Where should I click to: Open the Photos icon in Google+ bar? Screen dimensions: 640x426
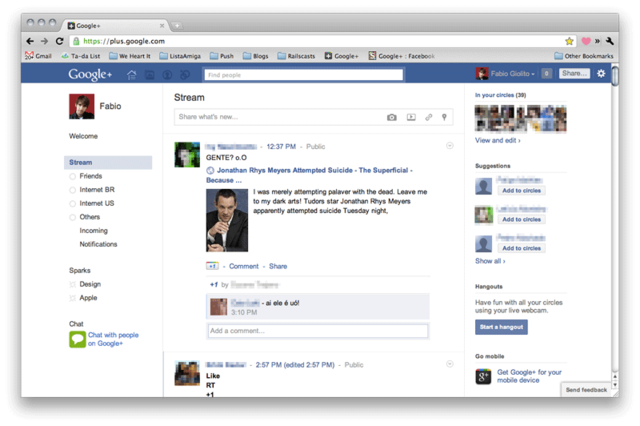click(x=150, y=75)
